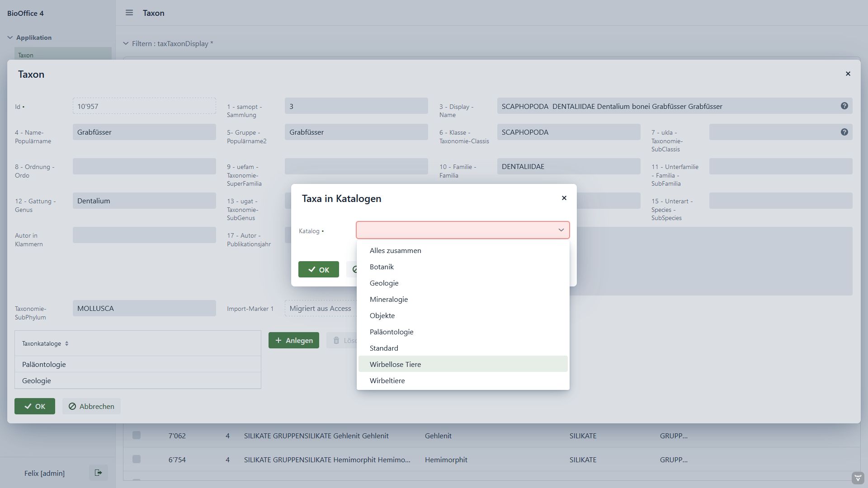This screenshot has width=868, height=488.
Task: Open the hamburger menu next to Taxon
Action: (129, 13)
